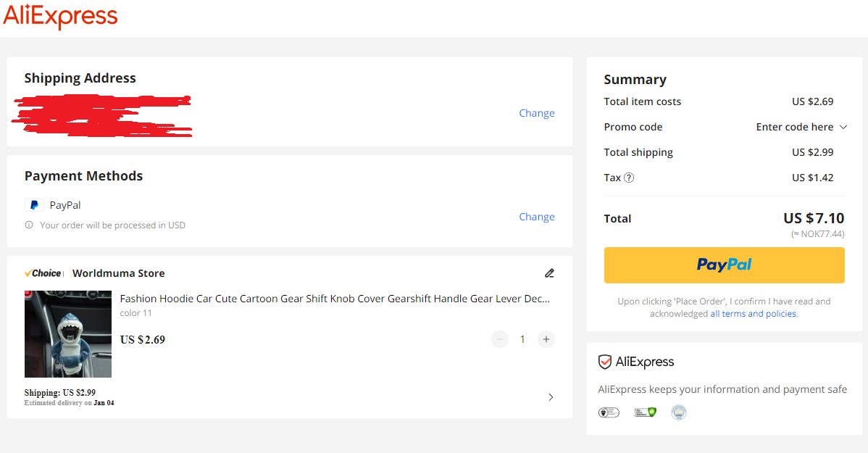Change the PayPal payment method
868x453 pixels.
pos(536,217)
